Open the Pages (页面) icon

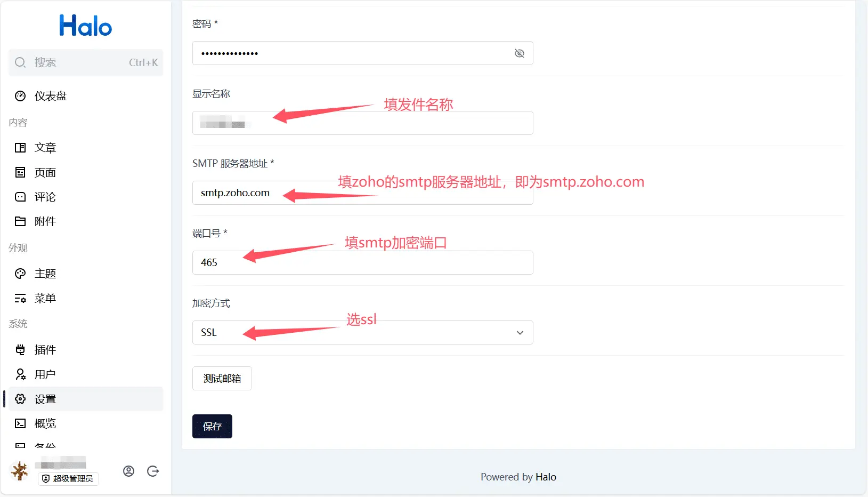click(20, 172)
